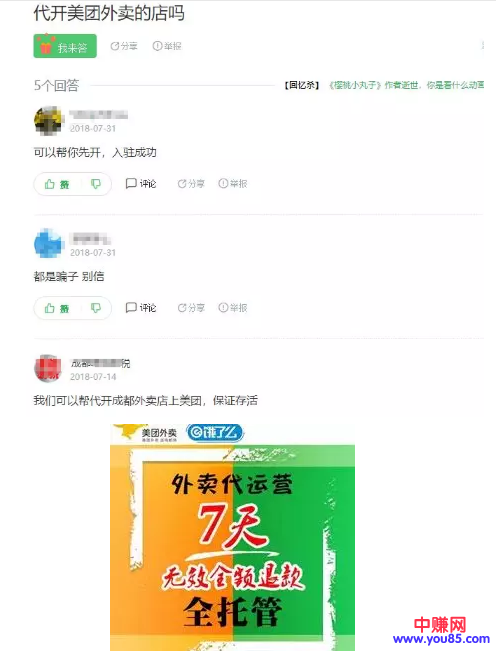Screen dimensions: 496x651
Task: Open 评论 on the 都是骗子 answer
Action: [141, 308]
